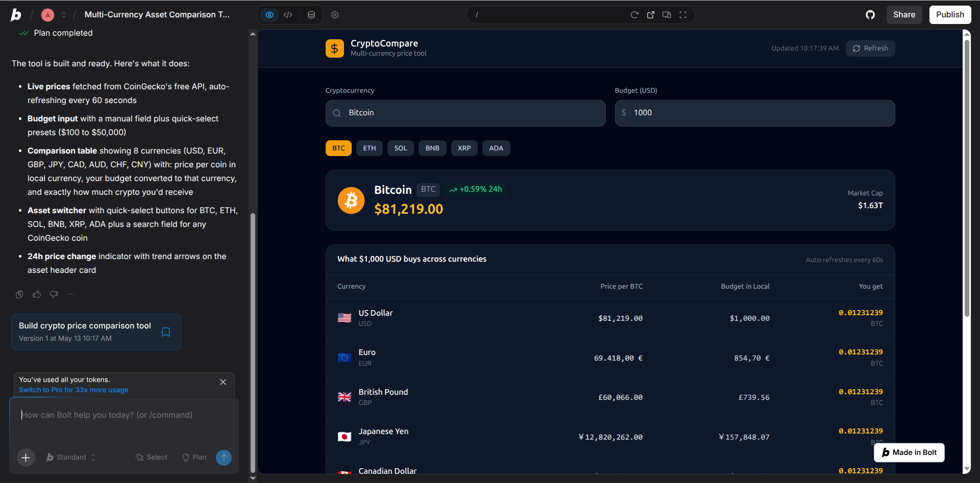This screenshot has height=483, width=980.
Task: Click the Japanese Yen flag icon
Action: point(345,437)
